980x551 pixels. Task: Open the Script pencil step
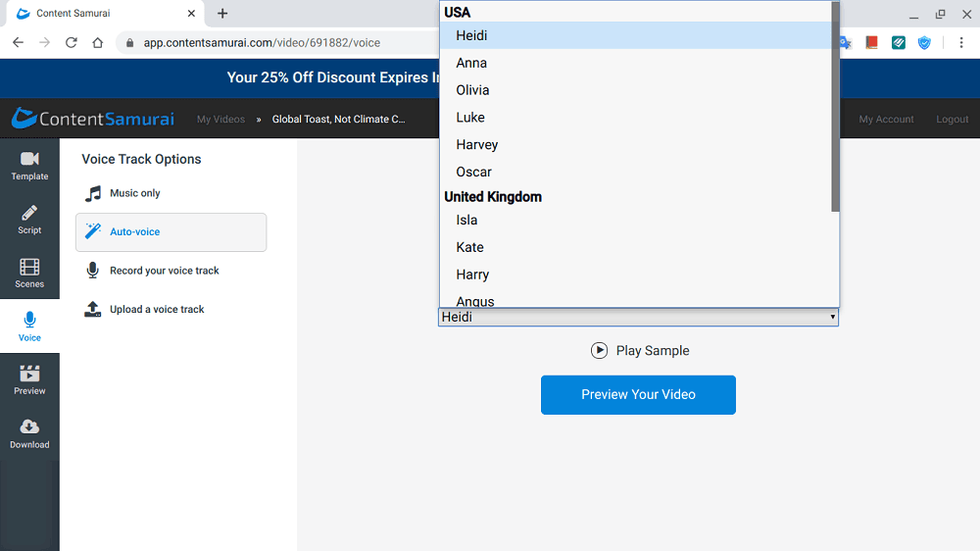29,219
